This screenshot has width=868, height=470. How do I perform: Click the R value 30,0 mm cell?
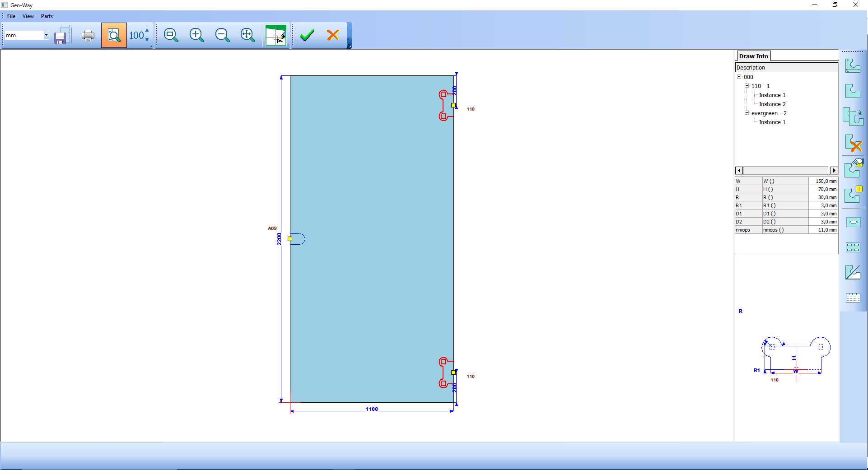click(x=823, y=197)
